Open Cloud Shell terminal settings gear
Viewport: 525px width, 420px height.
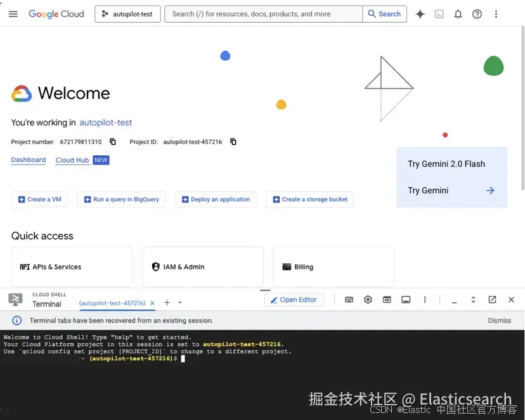[x=368, y=300]
